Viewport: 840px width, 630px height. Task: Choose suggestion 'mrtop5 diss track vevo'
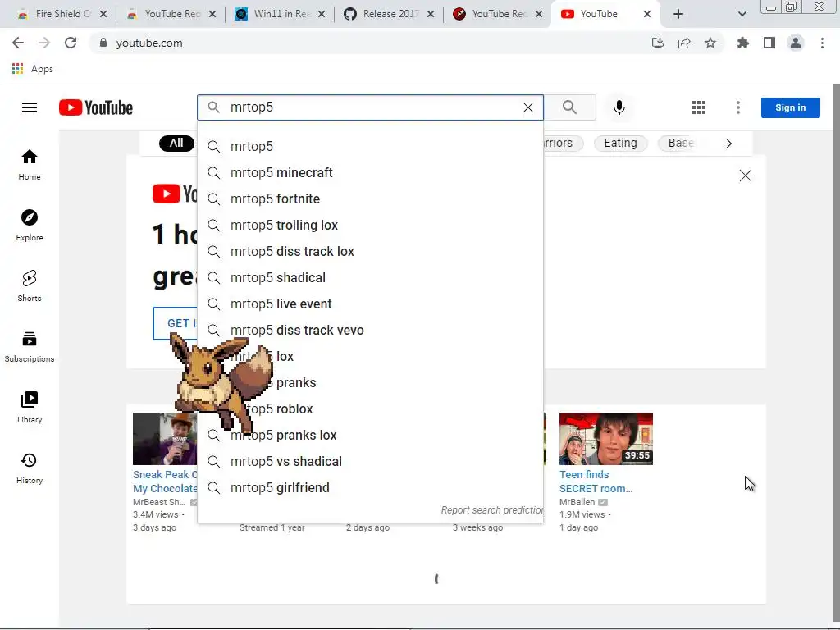370,330
